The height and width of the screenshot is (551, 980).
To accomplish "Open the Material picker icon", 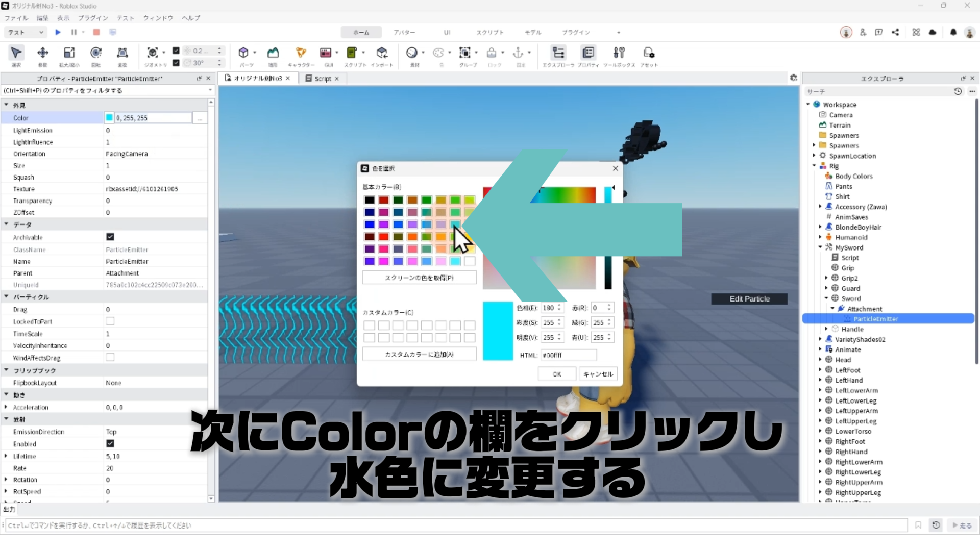I will 412,53.
